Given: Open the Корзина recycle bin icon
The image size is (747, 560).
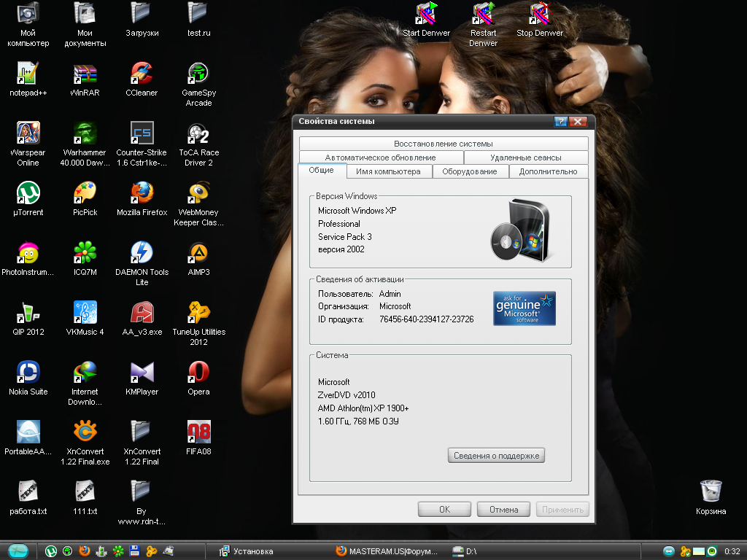Looking at the screenshot, I should click(x=711, y=498).
